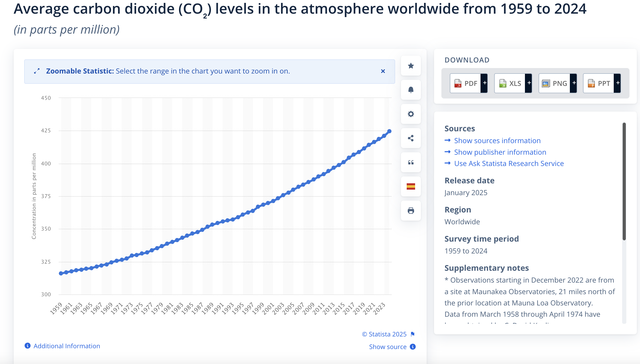
Task: Click the star favorite icon
Action: (x=411, y=66)
